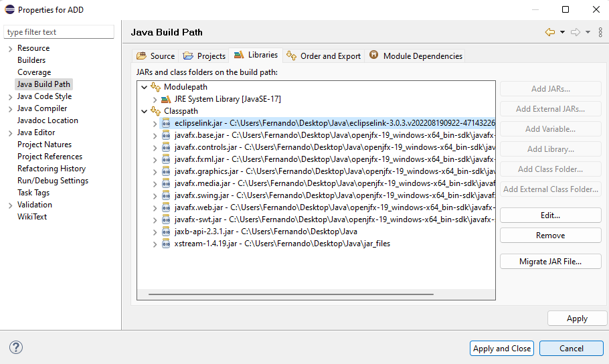
Task: Select Javadoc Location in sidebar
Action: pos(48,120)
